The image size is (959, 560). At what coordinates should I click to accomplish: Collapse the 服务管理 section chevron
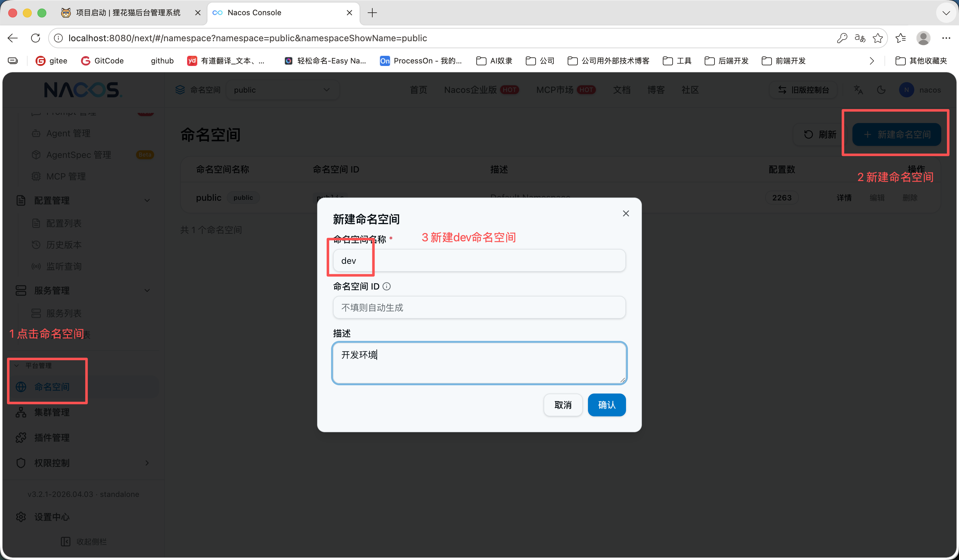(x=147, y=291)
